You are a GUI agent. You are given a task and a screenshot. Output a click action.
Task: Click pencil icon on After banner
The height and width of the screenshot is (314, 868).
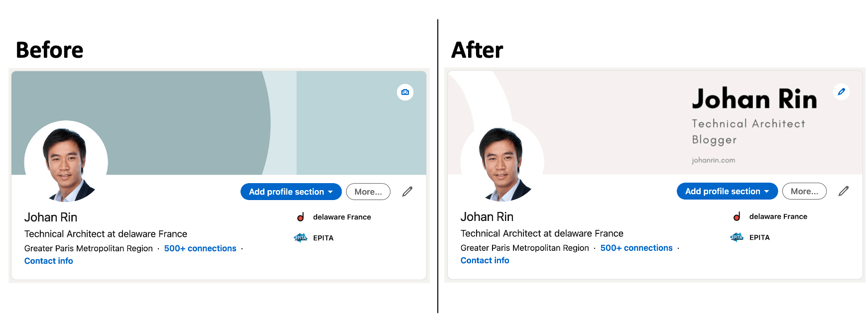point(841,92)
